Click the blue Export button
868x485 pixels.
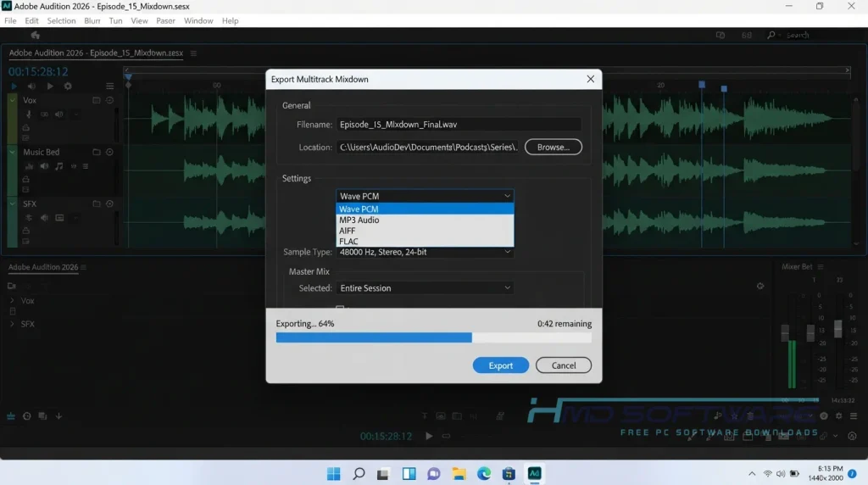pyautogui.click(x=500, y=365)
